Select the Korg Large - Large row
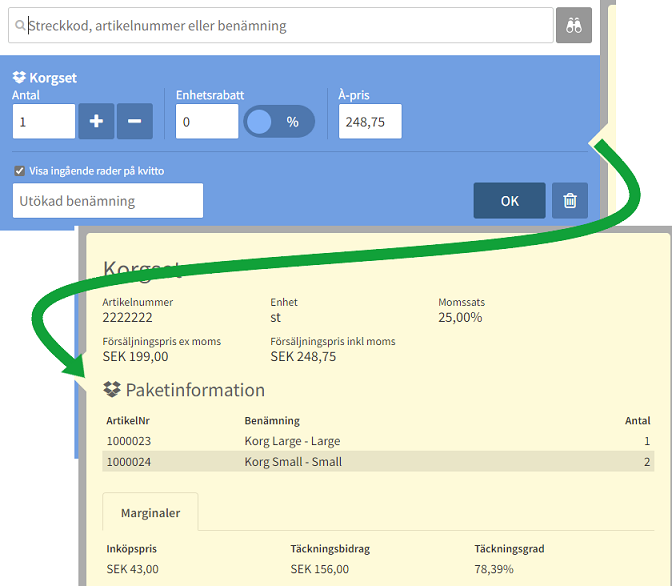672x586 pixels. coord(292,441)
